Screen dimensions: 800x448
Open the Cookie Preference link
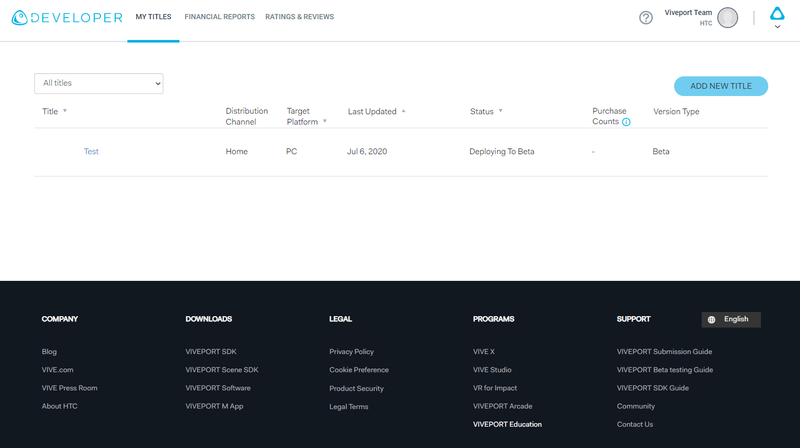[x=359, y=370]
